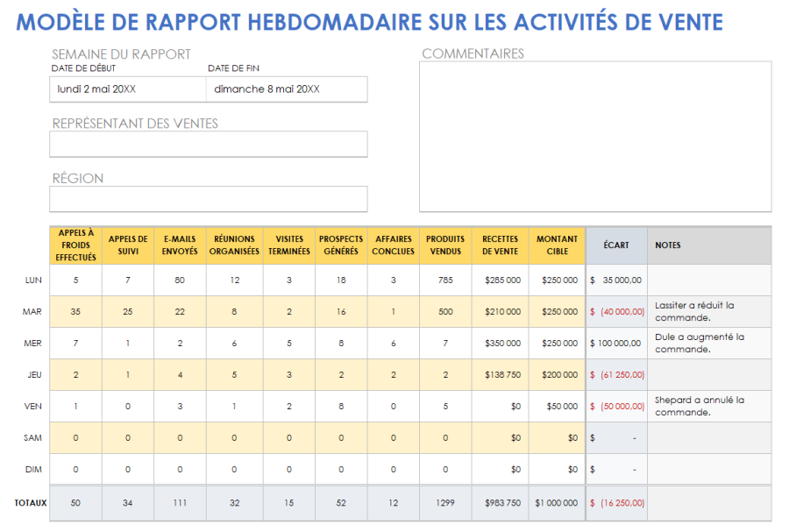This screenshot has width=789, height=532.
Task: Click the REPRÉSENTANT DES VENTES input box
Action: [x=208, y=144]
